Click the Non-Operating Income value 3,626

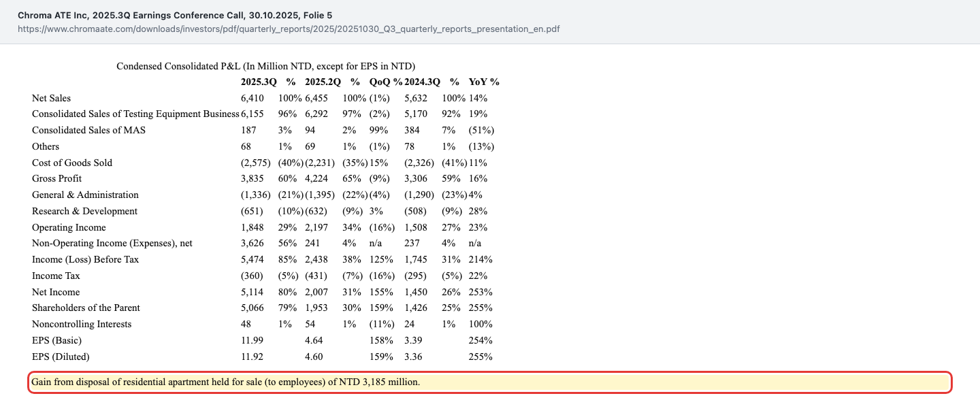point(252,244)
